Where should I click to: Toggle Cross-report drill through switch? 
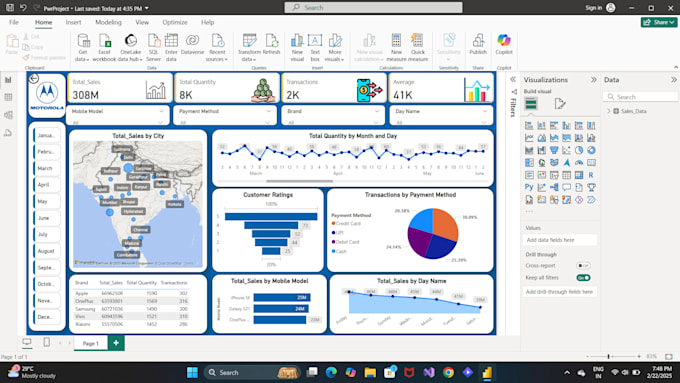click(583, 265)
